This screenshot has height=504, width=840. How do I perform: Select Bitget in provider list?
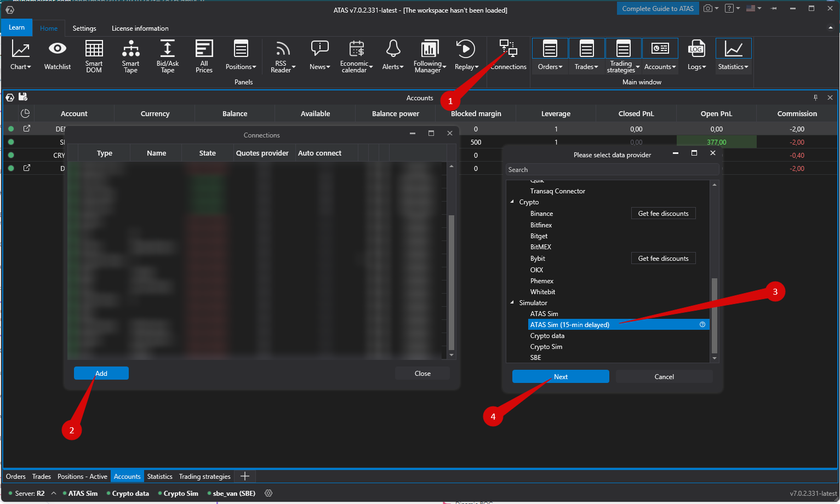539,236
